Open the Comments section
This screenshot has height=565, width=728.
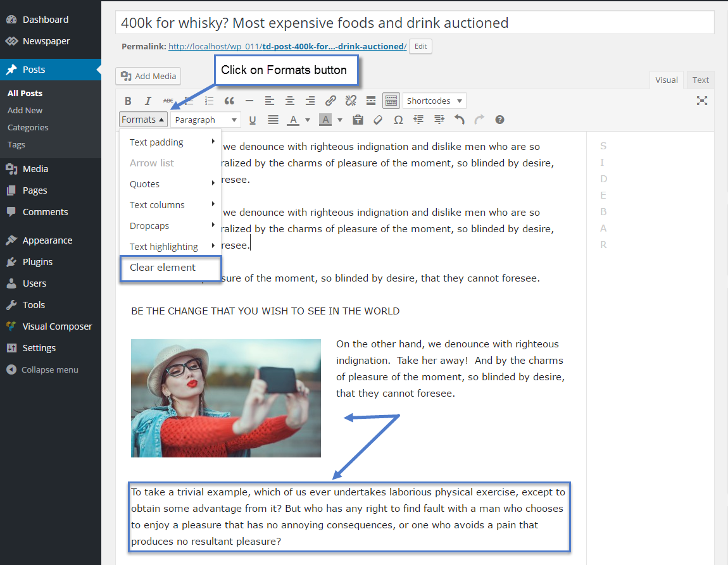point(51,211)
